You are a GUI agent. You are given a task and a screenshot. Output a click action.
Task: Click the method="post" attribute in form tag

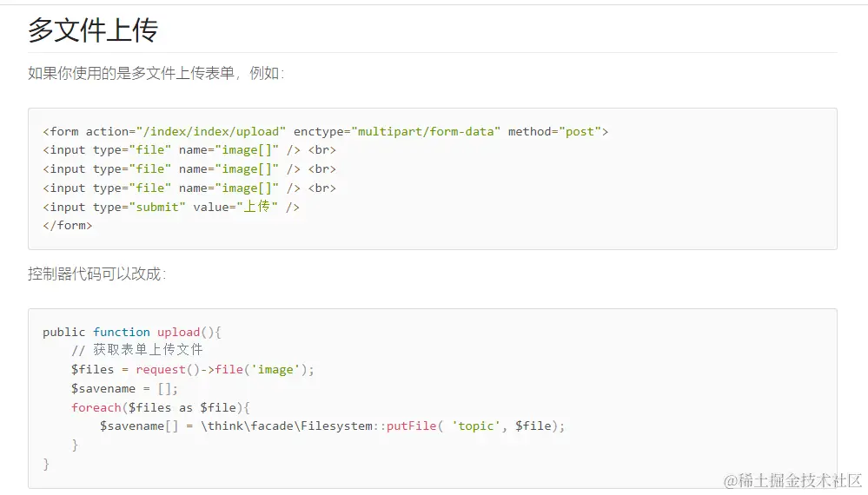click(558, 132)
